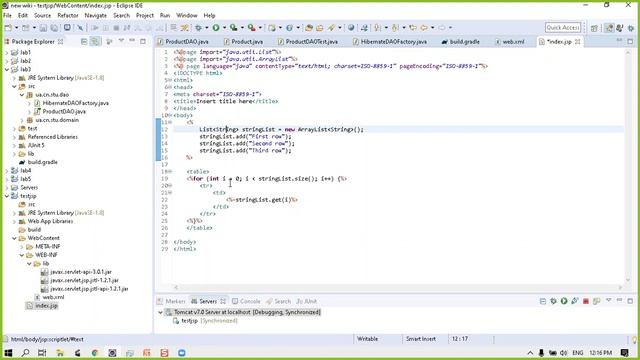Select index.jsp in Package Explorer tree

click(42, 306)
